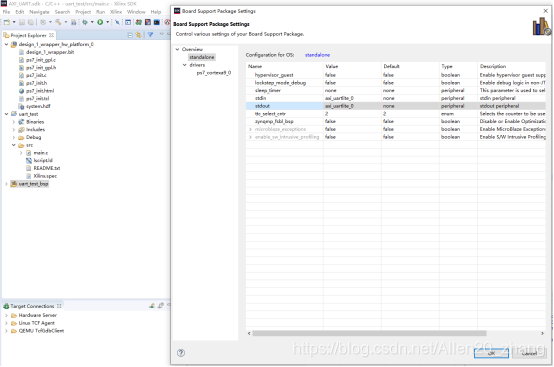Screen dimensions: 554x367
Task: Click the filter funnel icon in Project Explorer
Action: point(151,35)
